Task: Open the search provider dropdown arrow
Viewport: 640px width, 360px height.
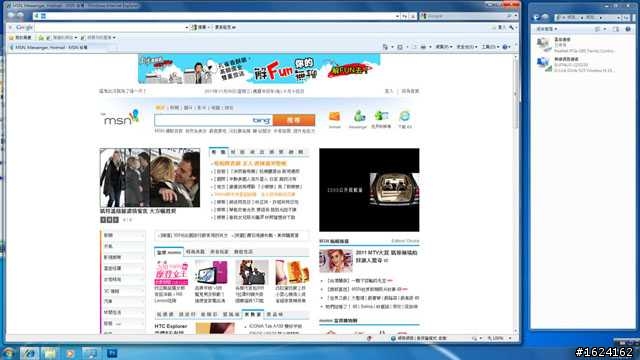Action: point(516,16)
